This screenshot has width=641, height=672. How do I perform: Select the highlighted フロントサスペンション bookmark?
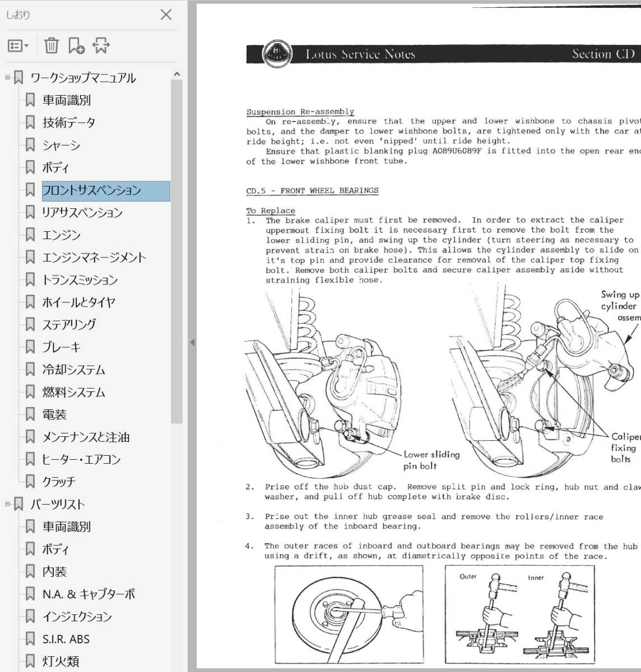click(x=106, y=190)
